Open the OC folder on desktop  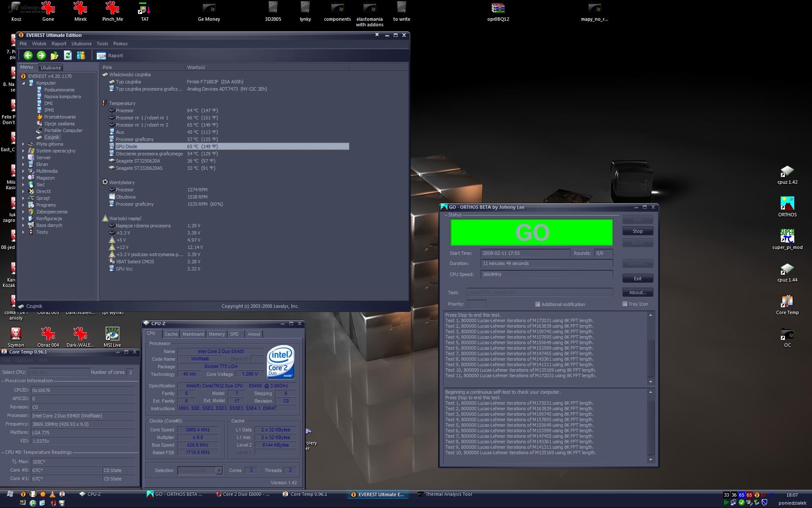point(787,338)
